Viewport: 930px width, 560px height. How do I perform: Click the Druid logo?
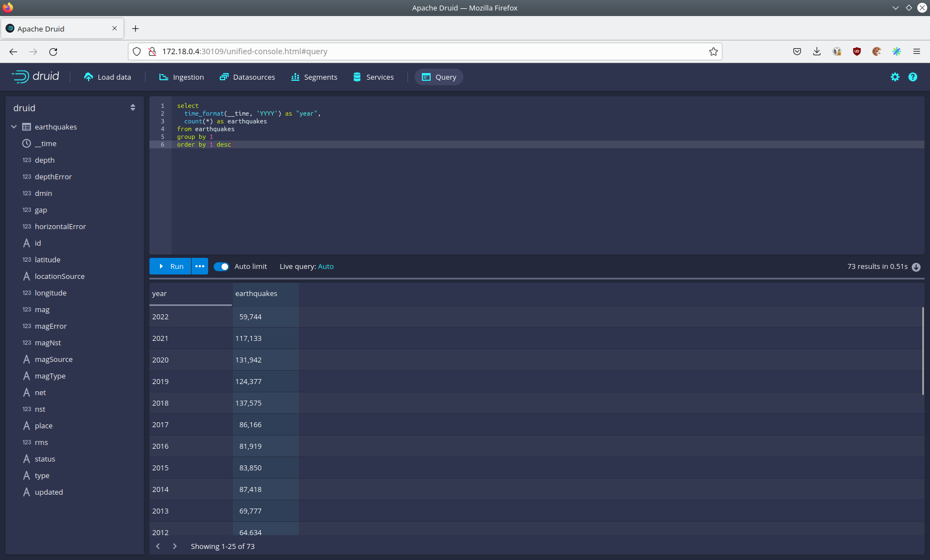click(35, 76)
